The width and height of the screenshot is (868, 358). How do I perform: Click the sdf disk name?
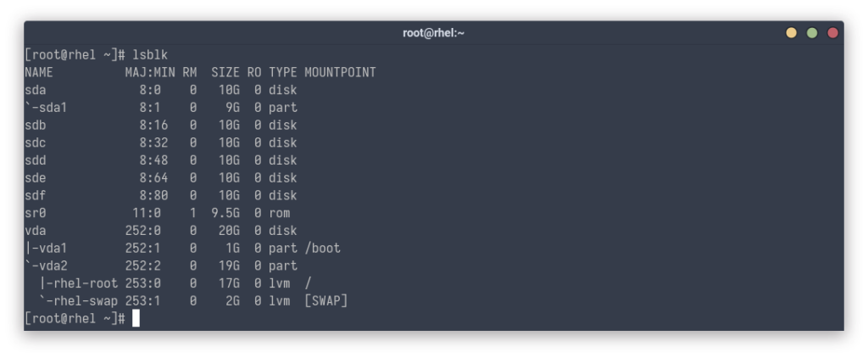(36, 196)
